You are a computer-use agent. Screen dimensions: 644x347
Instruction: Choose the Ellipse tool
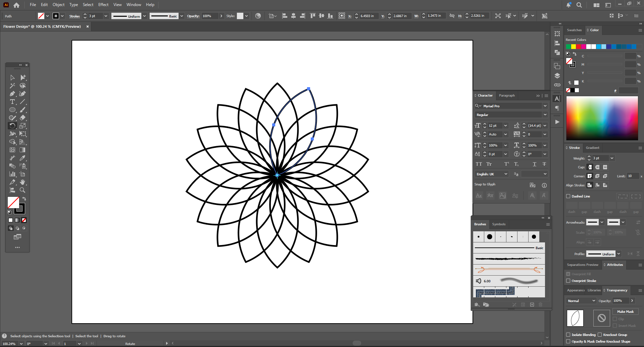(12, 110)
